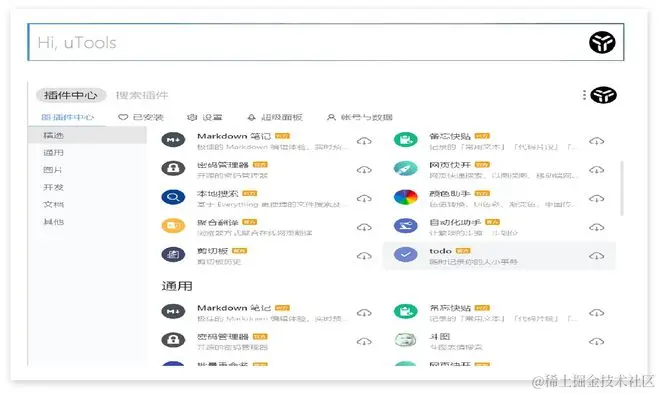The width and height of the screenshot is (660, 394).
Task: Download the 本地搜索 plugin via cloud icon
Action: [364, 198]
